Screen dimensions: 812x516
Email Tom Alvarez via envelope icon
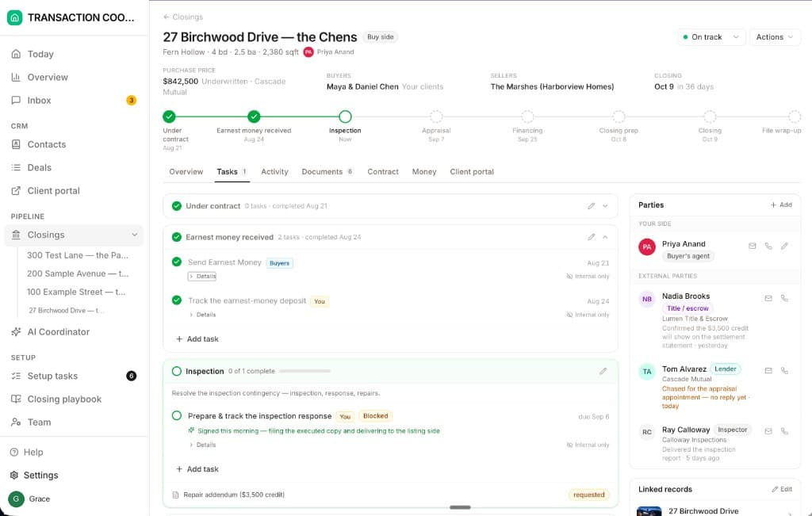coord(768,371)
